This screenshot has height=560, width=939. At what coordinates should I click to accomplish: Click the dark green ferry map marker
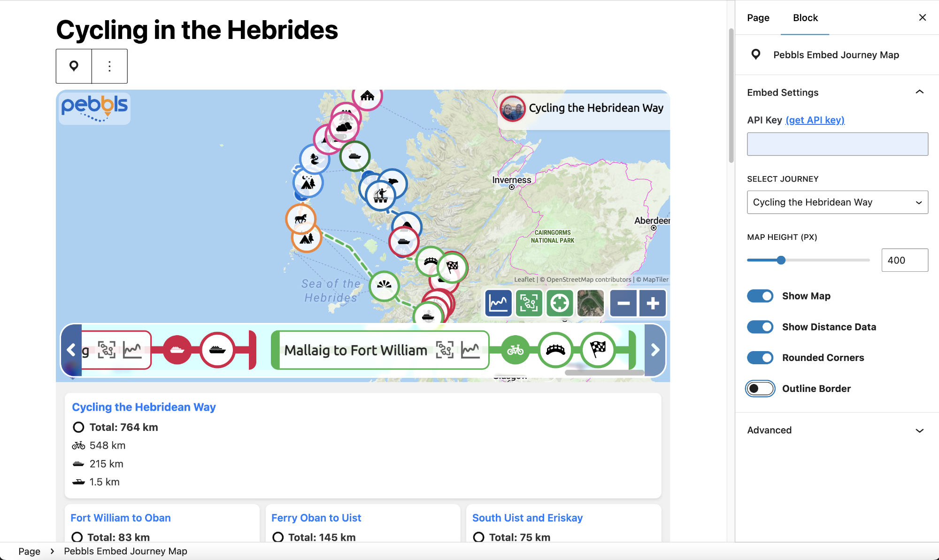[x=355, y=156]
